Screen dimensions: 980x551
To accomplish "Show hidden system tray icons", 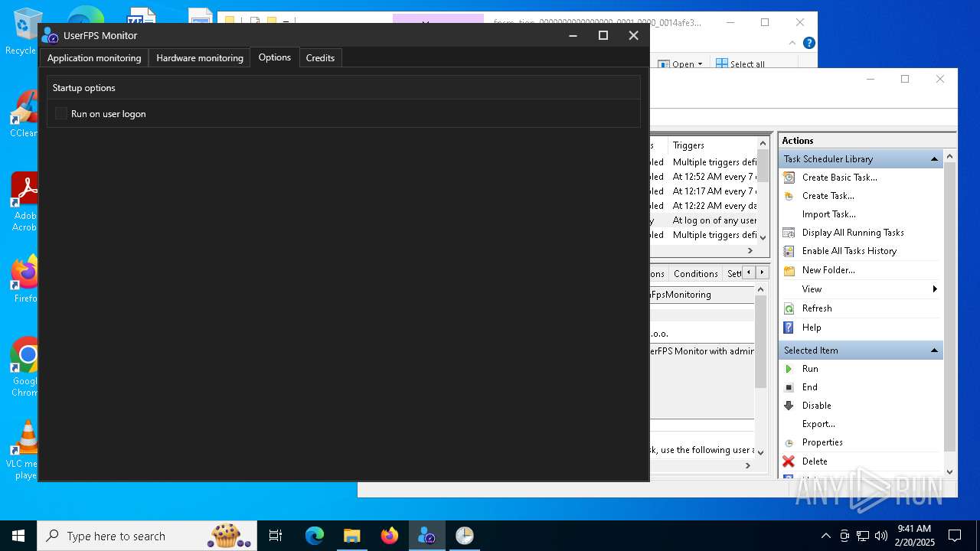I will pyautogui.click(x=825, y=536).
